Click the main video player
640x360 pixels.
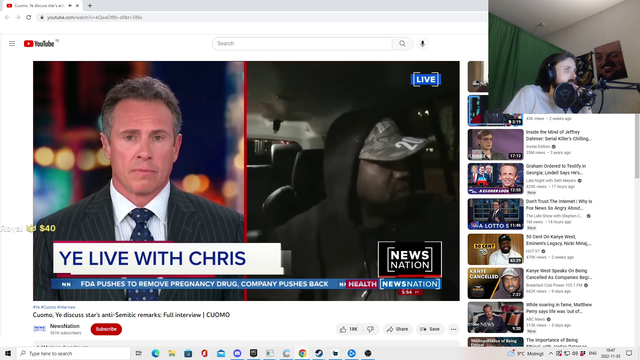(246, 181)
